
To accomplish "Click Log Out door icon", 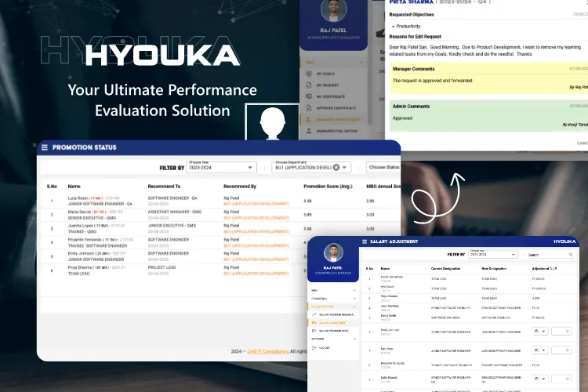I will tap(314, 348).
